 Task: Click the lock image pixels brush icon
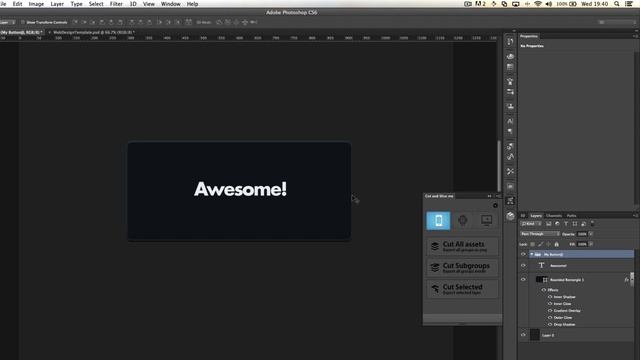pos(540,244)
